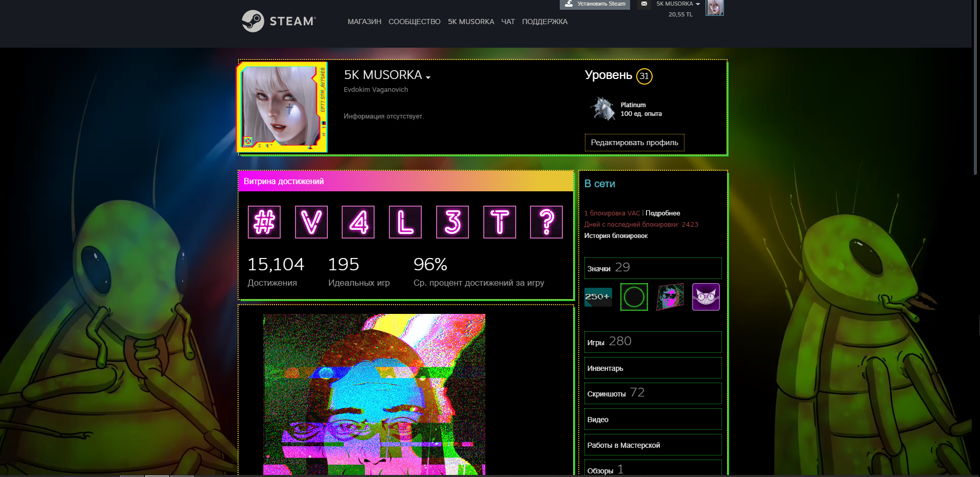Click the 250+ games badge icon
This screenshot has width=980, height=477.
coord(598,297)
